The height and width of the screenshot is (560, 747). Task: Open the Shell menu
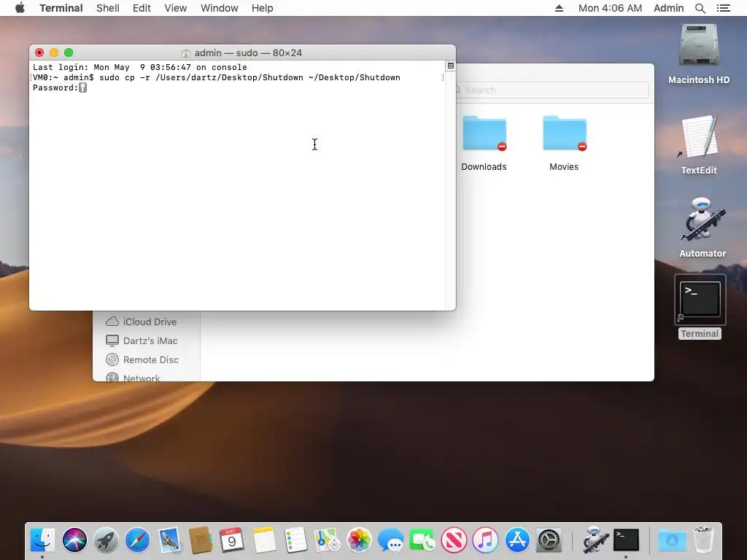tap(108, 8)
